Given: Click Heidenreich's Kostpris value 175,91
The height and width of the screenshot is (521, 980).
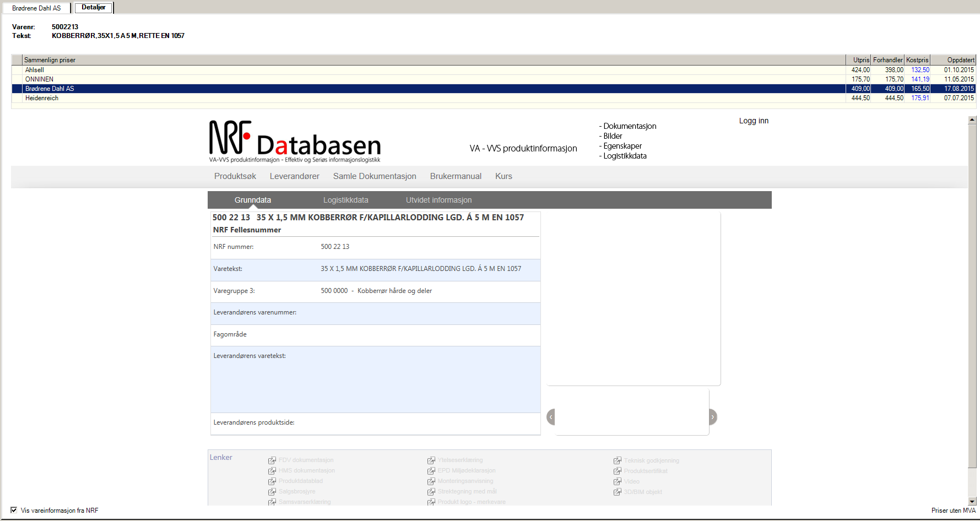Looking at the screenshot, I should click(x=920, y=98).
